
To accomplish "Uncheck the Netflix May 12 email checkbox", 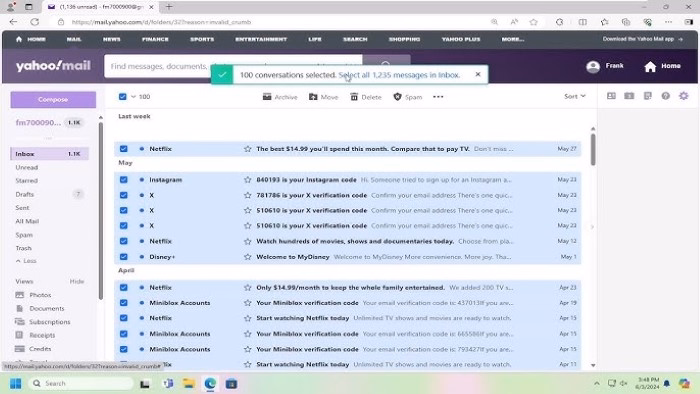I will [x=124, y=241].
